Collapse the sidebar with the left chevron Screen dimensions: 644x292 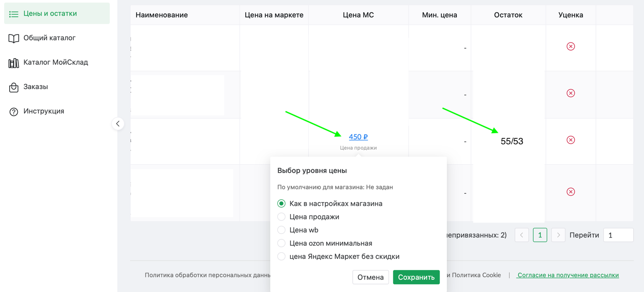click(x=118, y=124)
